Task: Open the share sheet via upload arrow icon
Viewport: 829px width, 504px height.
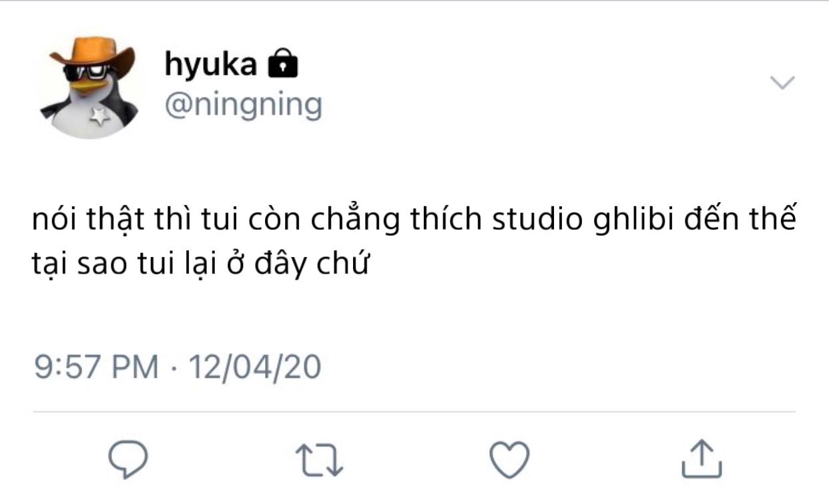Action: pos(702,459)
